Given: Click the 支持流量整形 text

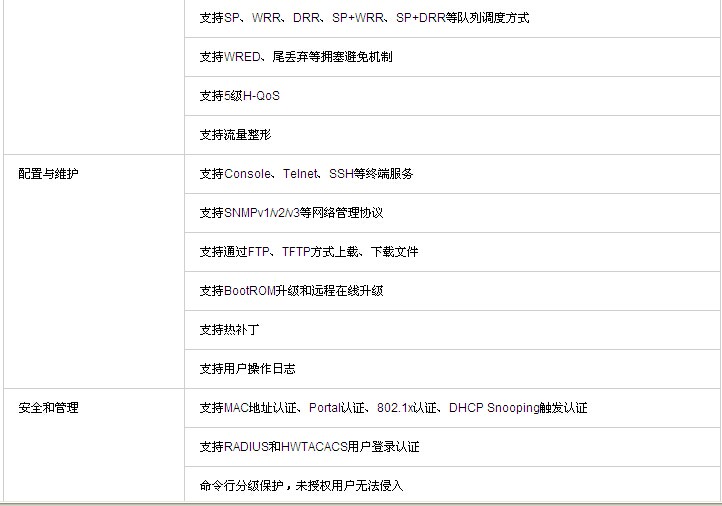Looking at the screenshot, I should (235, 135).
